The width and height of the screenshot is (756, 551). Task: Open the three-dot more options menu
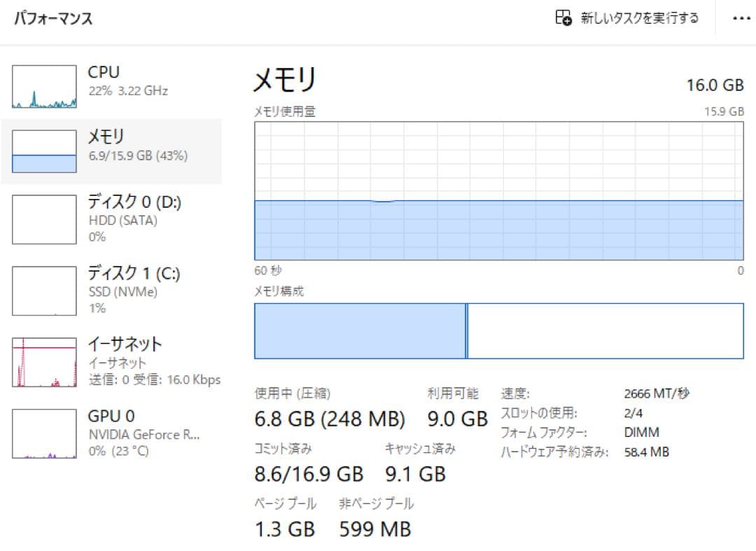(741, 18)
